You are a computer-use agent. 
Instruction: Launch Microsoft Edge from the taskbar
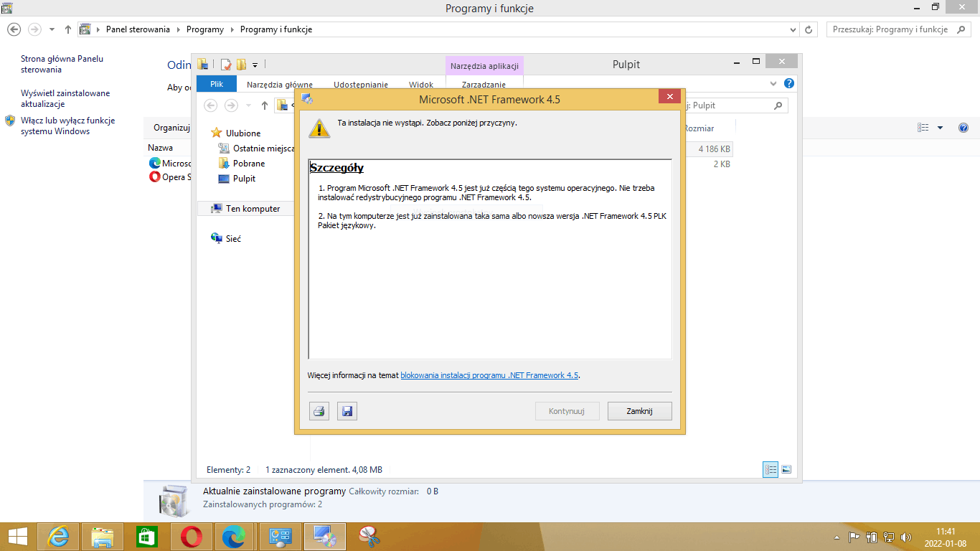[x=235, y=537]
